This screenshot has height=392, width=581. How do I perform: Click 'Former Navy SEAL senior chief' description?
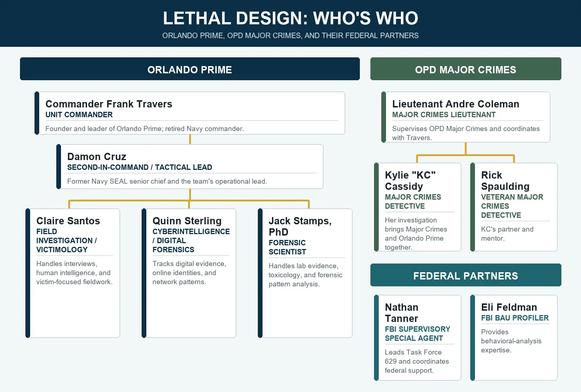pos(167,181)
